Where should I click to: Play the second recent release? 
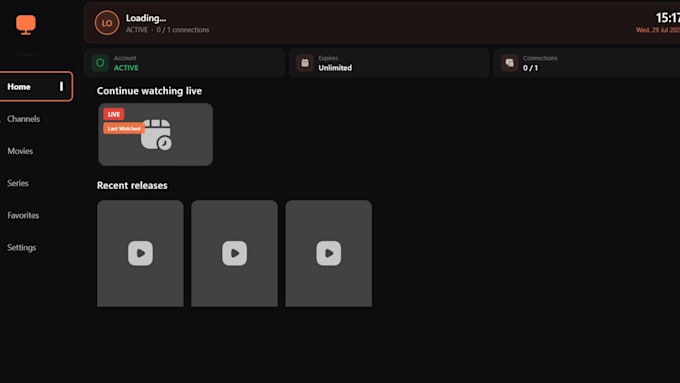(x=235, y=253)
